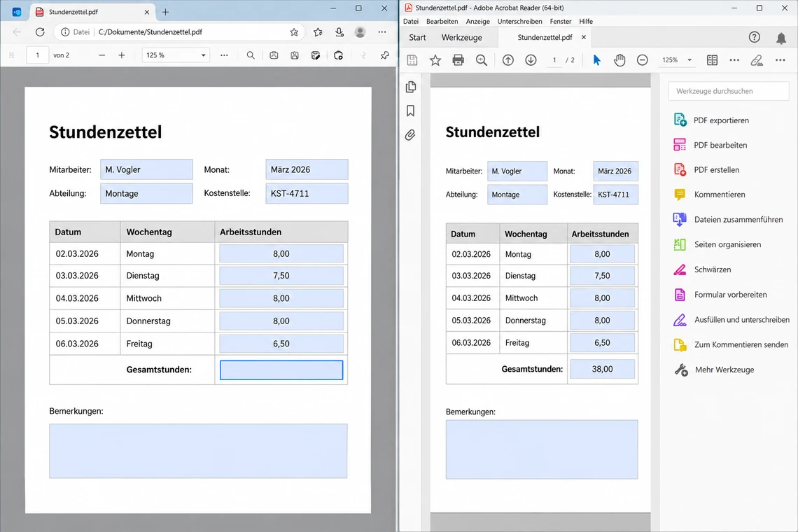
Task: Close the Stundenzettel.pdf document tab in Acrobat
Action: 584,37
